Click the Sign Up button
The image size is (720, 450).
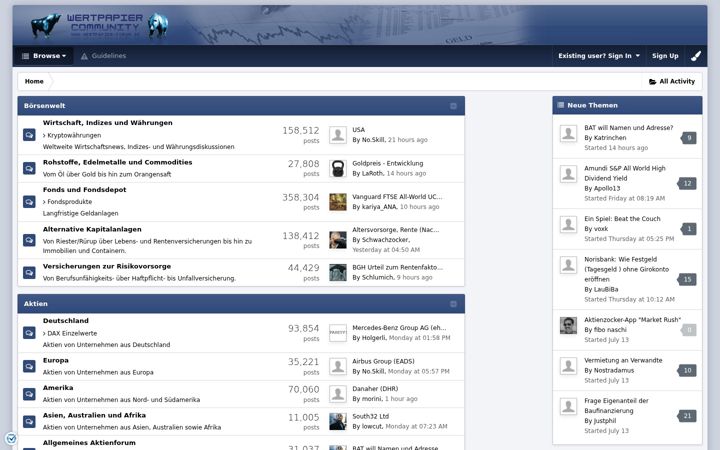(x=665, y=56)
